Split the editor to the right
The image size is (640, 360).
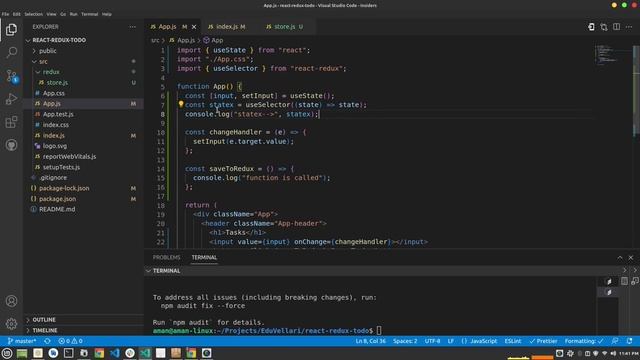[x=616, y=27]
